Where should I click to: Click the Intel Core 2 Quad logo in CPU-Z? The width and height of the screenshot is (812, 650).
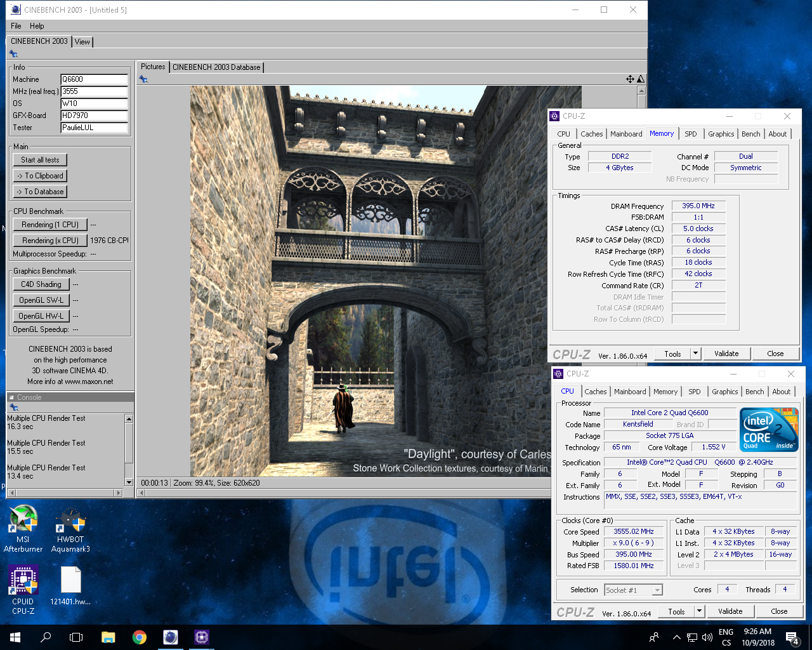pos(769,430)
